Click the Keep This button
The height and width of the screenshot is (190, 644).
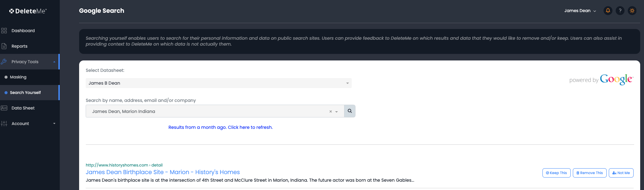pos(557,173)
